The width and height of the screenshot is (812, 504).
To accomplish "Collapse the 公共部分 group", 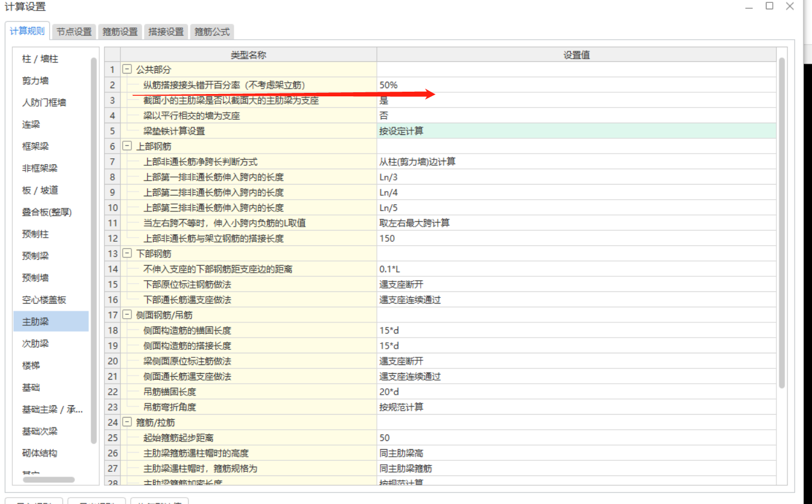I will coord(127,69).
